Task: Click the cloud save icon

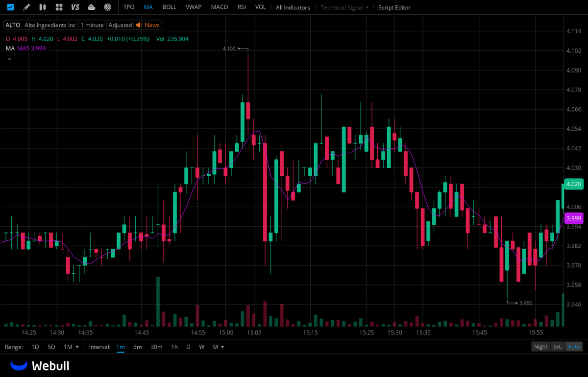Action: [91, 7]
